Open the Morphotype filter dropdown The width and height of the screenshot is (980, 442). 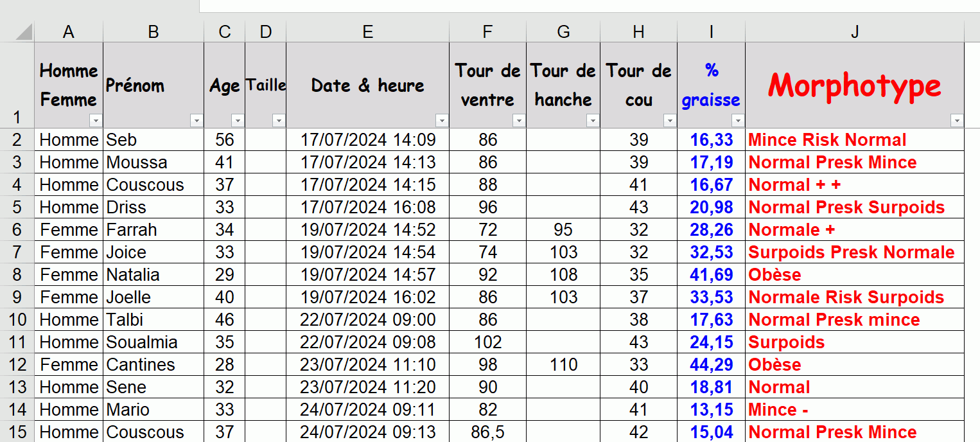click(957, 120)
